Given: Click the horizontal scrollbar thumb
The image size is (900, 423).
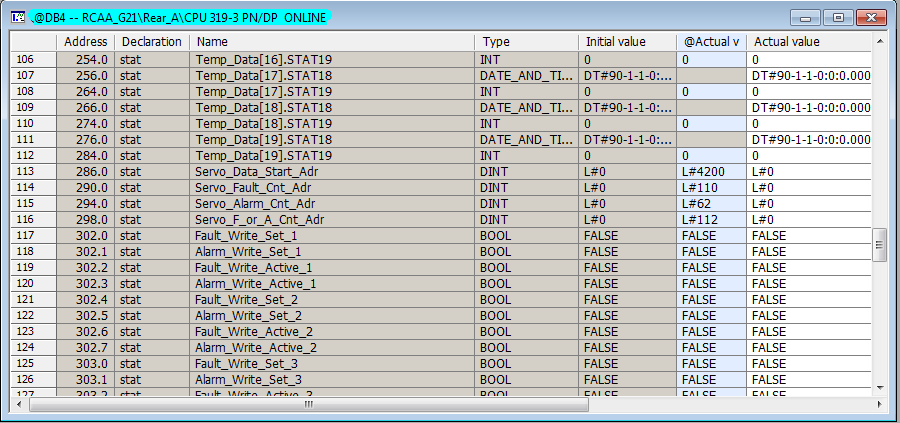Looking at the screenshot, I should (x=309, y=405).
